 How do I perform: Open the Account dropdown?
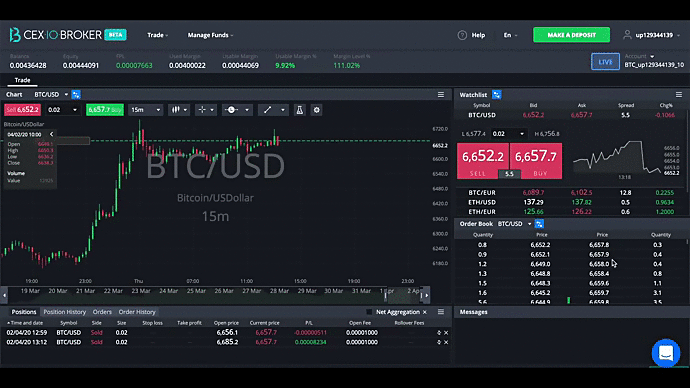[639, 56]
